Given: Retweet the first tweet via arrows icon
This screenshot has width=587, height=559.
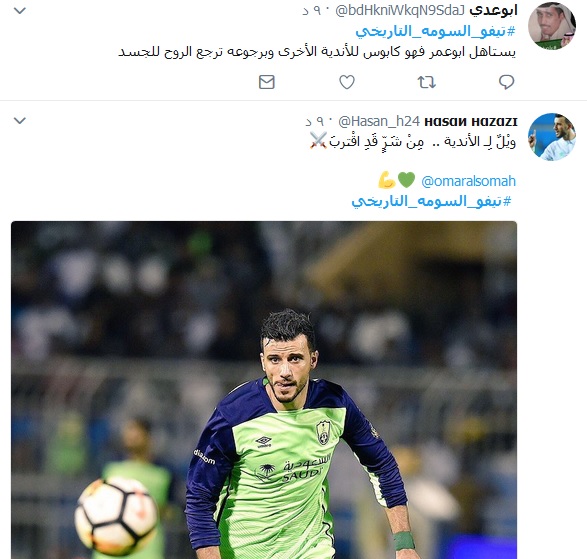Looking at the screenshot, I should click(426, 82).
